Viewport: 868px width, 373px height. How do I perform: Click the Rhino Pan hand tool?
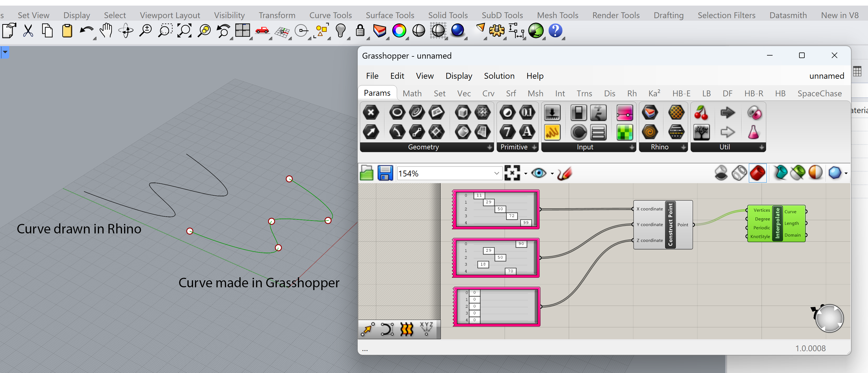click(x=106, y=31)
